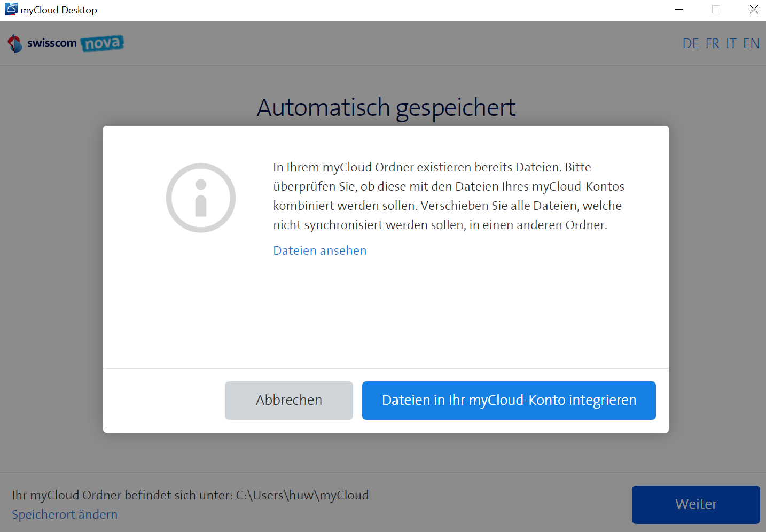Switch language to FR
Screen dimensions: 766x532
point(712,43)
